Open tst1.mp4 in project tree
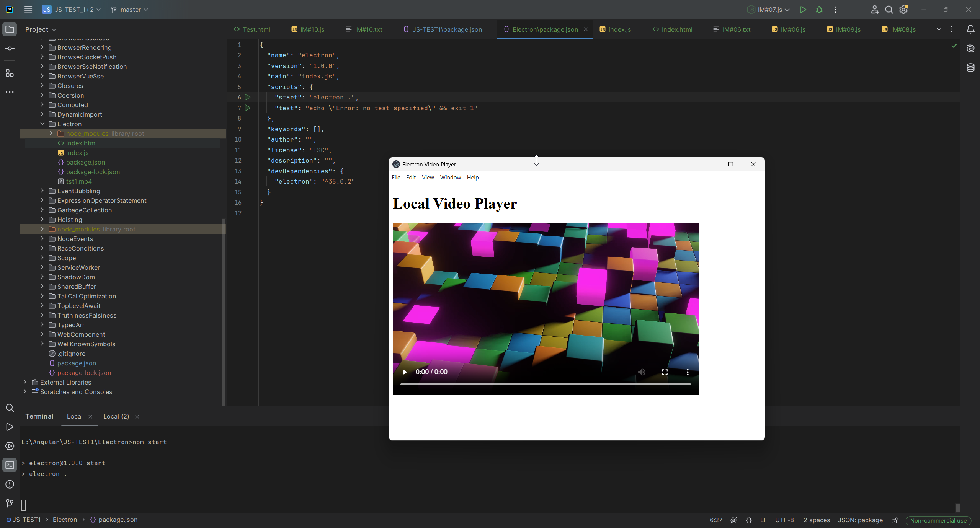 point(79,181)
